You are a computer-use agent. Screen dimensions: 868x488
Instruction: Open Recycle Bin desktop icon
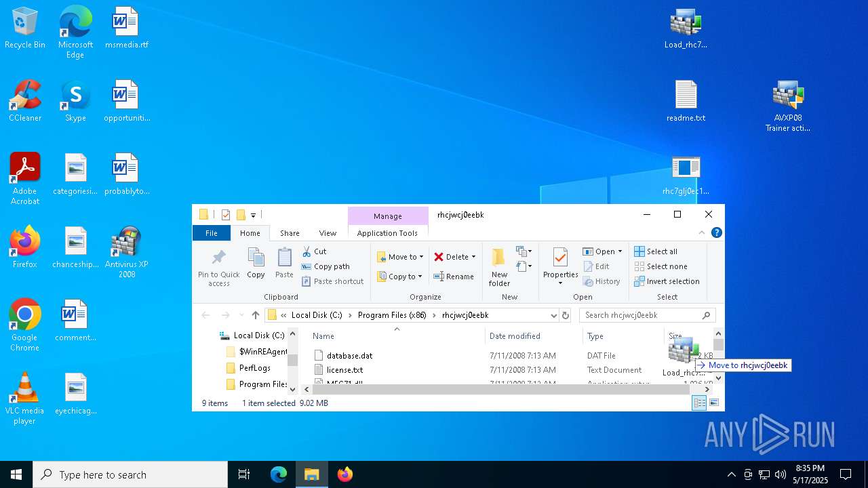[25, 29]
